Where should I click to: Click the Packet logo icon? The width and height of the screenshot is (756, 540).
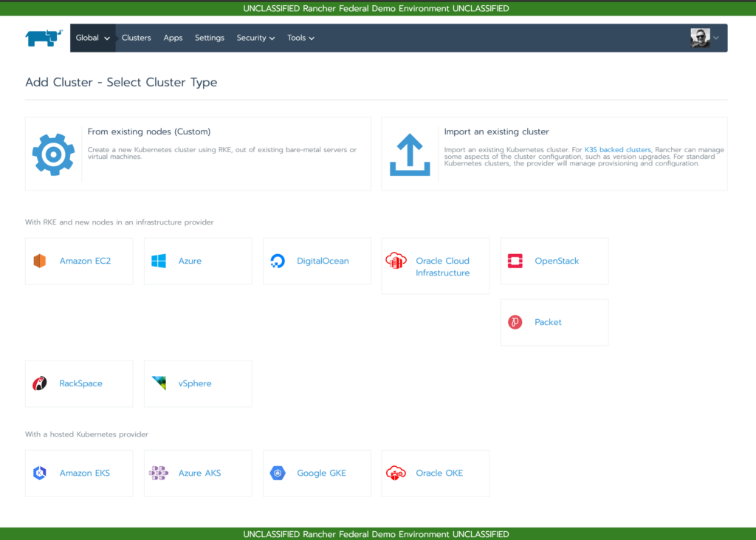515,322
